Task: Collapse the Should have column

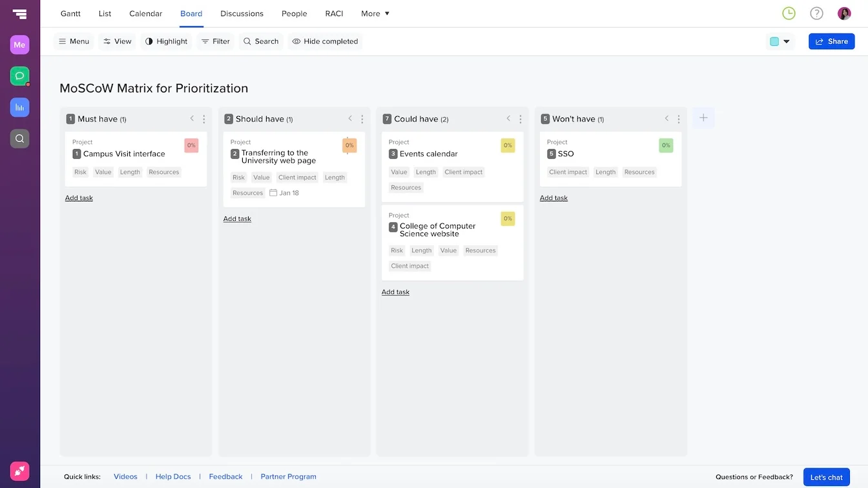Action: (349, 119)
